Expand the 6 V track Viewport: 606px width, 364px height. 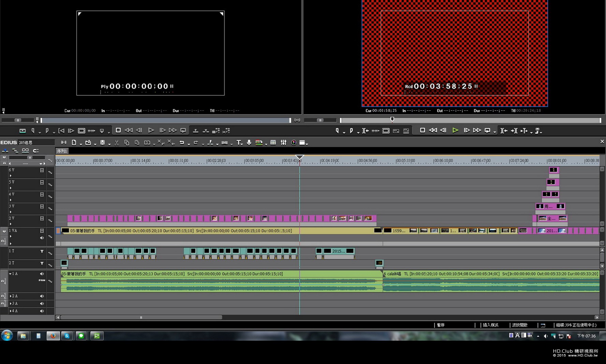(x=10, y=176)
